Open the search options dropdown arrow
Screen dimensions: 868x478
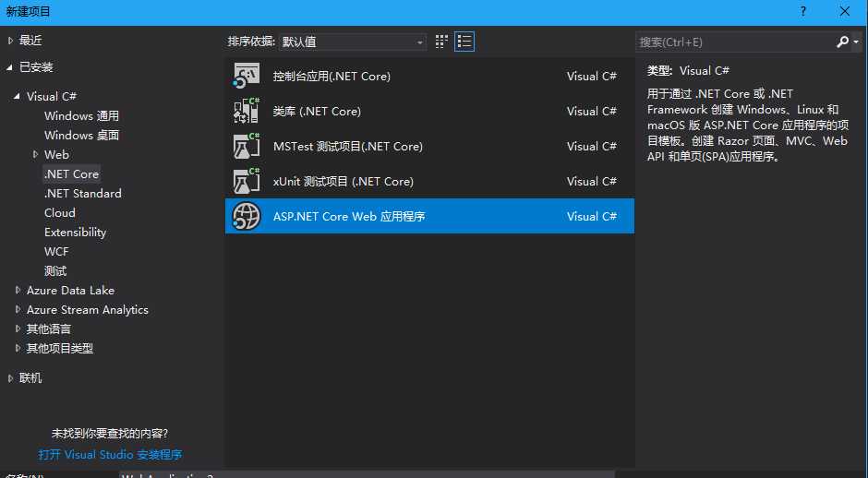pyautogui.click(x=856, y=42)
